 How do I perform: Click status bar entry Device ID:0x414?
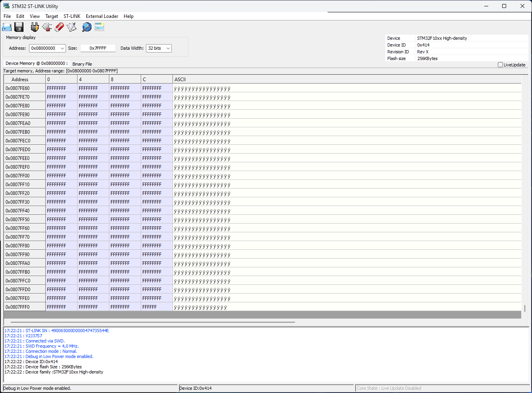tap(195, 388)
